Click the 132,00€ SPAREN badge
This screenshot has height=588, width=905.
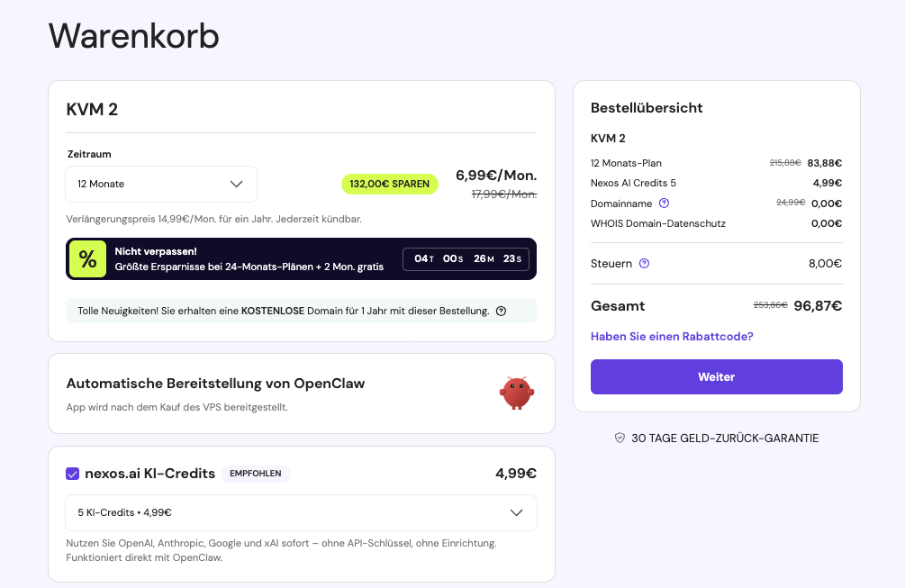pos(389,184)
